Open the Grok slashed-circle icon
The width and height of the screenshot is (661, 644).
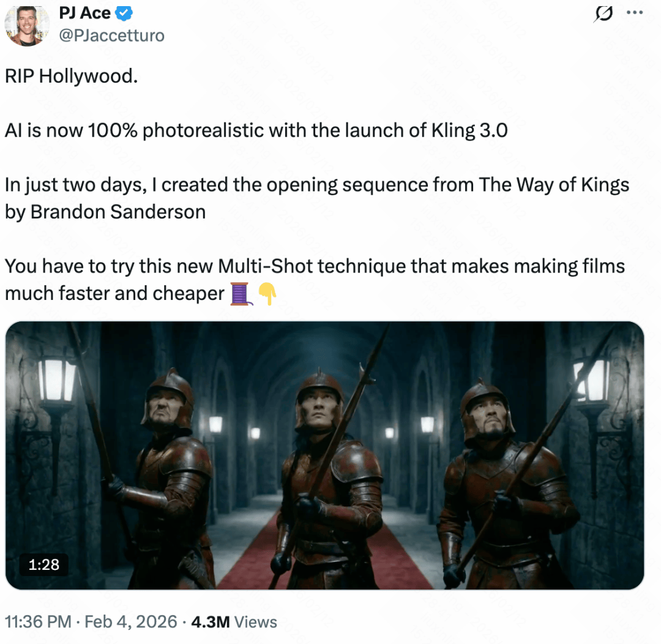(x=603, y=14)
